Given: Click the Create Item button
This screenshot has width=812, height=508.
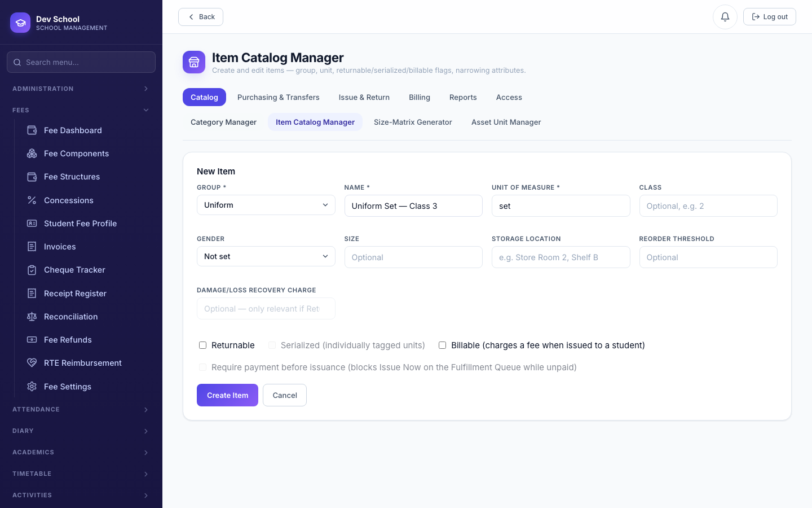Looking at the screenshot, I should coord(227,395).
